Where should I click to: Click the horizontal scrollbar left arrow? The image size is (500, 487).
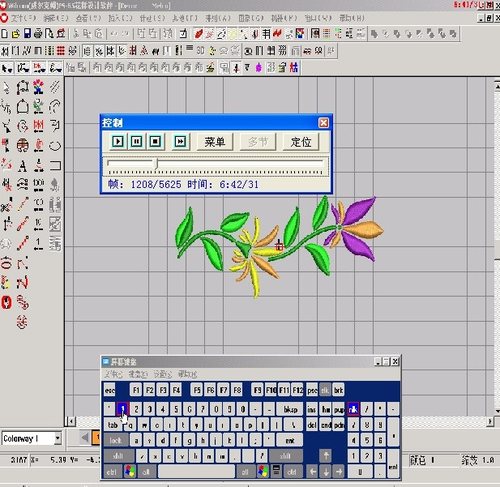coord(71,421)
